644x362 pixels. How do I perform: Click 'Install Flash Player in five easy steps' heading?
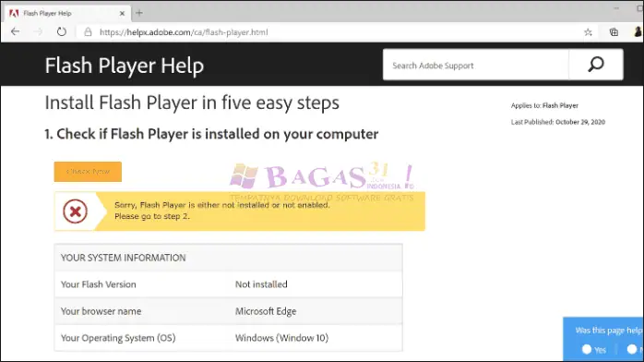192,103
